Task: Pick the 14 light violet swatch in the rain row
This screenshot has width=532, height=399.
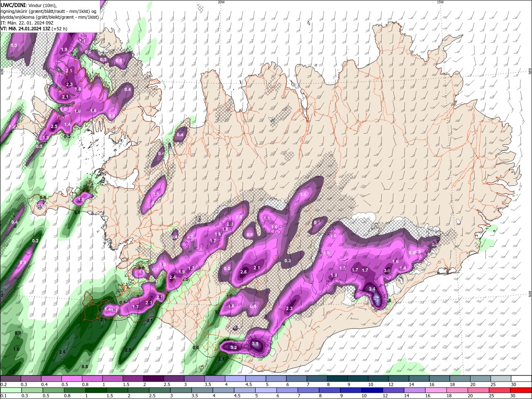Action: pyautogui.click(x=415, y=390)
